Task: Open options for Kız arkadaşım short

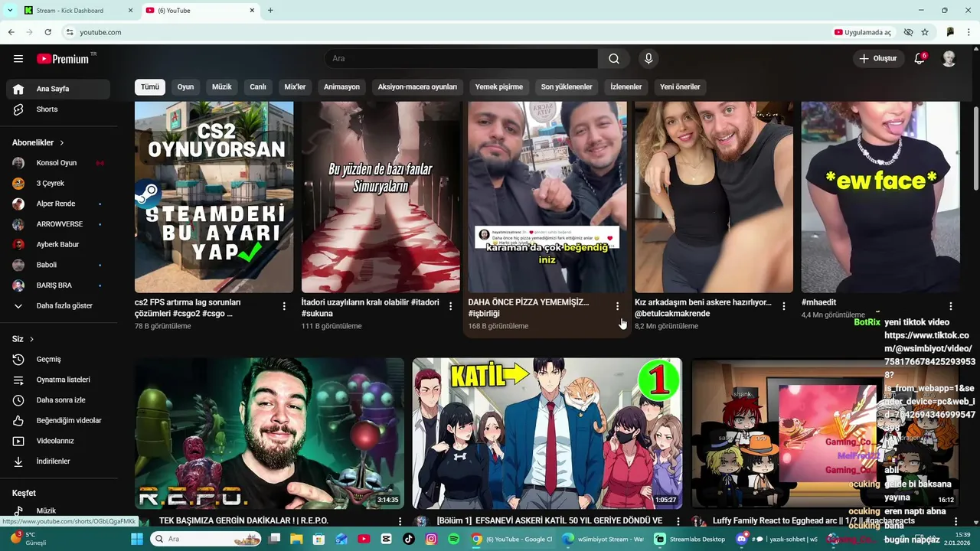Action: (x=784, y=306)
